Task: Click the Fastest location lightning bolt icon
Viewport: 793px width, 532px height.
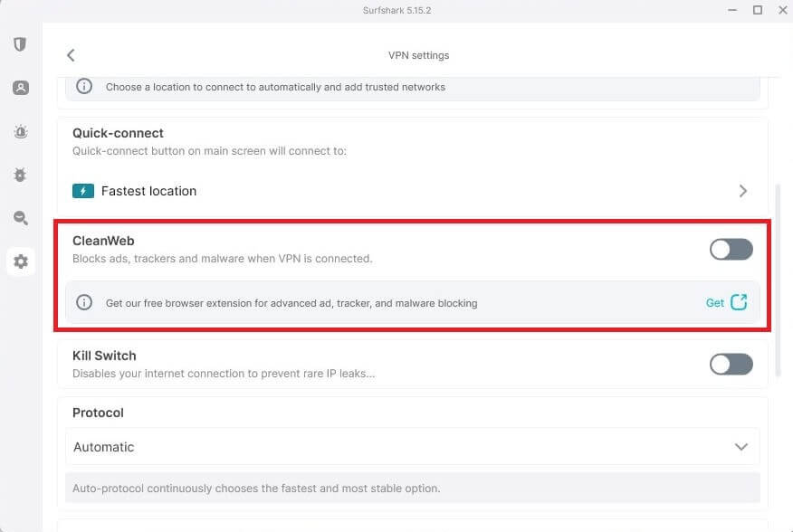Action: [82, 191]
